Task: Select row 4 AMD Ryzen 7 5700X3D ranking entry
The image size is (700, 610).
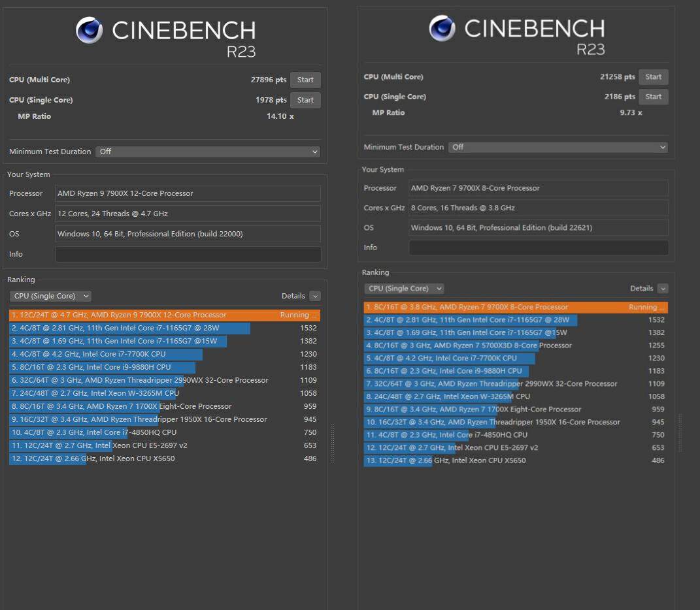Action: [x=516, y=345]
